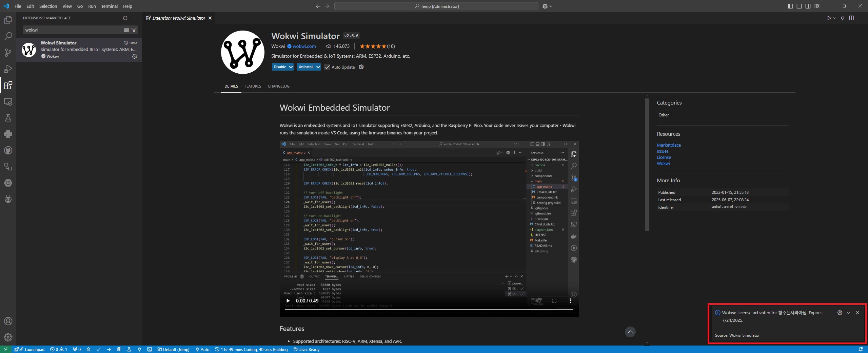Viewport: 868px width, 353px height.
Task: Open the Terminal menu
Action: pyautogui.click(x=109, y=6)
